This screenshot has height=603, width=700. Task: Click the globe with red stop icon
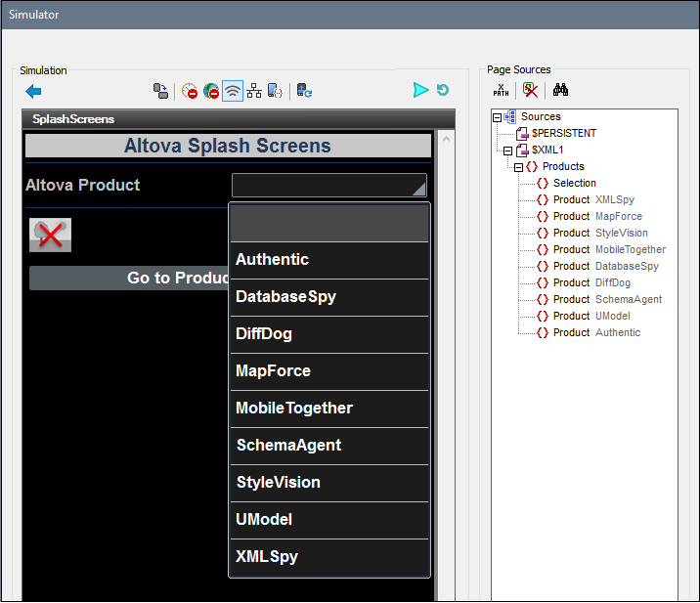coord(211,91)
